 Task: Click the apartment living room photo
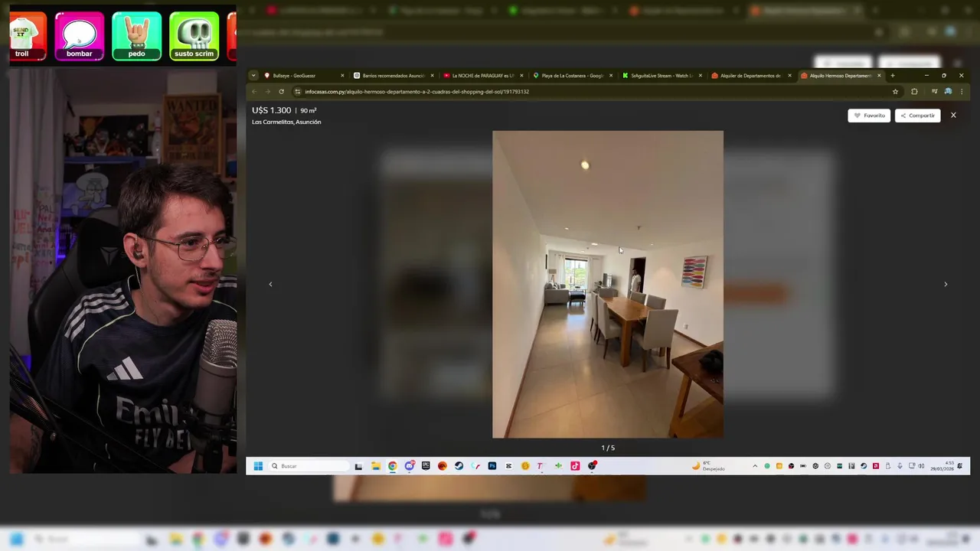pos(608,284)
